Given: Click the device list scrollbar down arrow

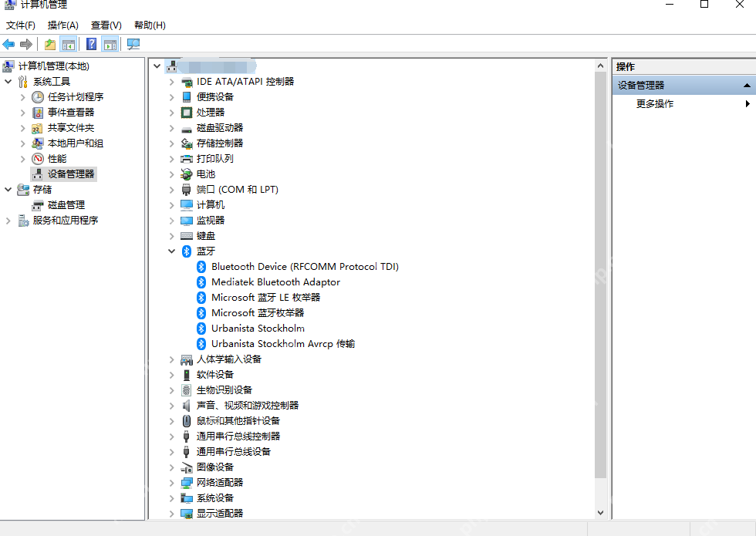Looking at the screenshot, I should pyautogui.click(x=600, y=512).
